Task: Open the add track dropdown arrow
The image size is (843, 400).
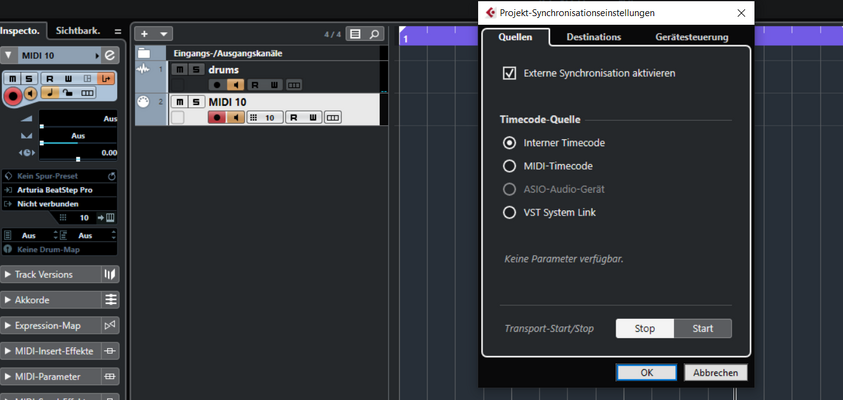Action: pyautogui.click(x=163, y=34)
